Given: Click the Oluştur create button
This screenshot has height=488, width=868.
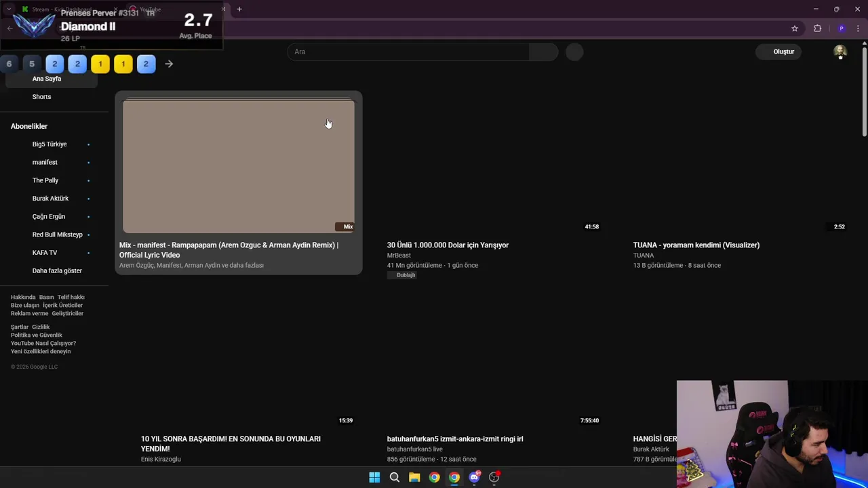Looking at the screenshot, I should tap(778, 52).
